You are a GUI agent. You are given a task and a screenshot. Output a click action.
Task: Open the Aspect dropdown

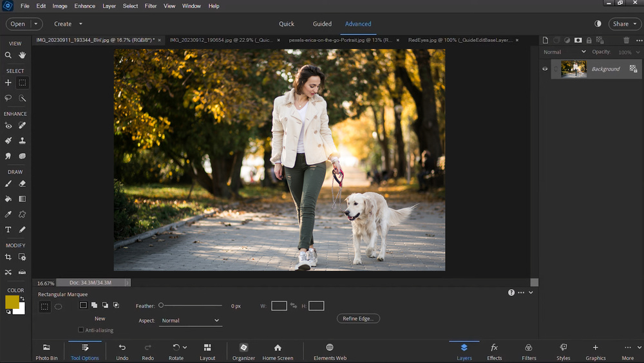190,321
